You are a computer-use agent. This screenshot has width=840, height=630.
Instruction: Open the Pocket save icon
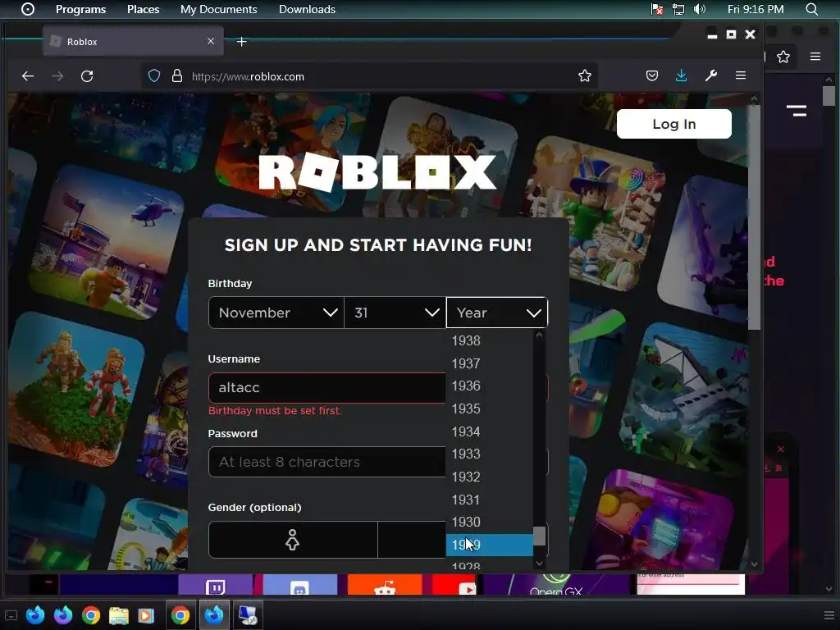click(652, 76)
